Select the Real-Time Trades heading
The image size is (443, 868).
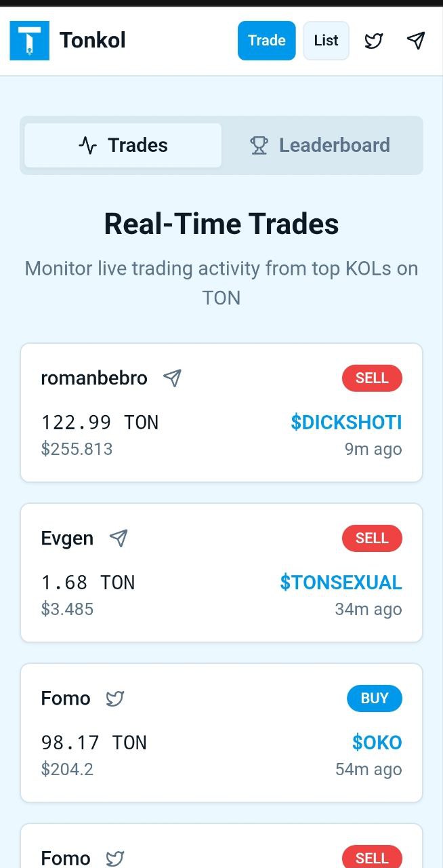[221, 223]
